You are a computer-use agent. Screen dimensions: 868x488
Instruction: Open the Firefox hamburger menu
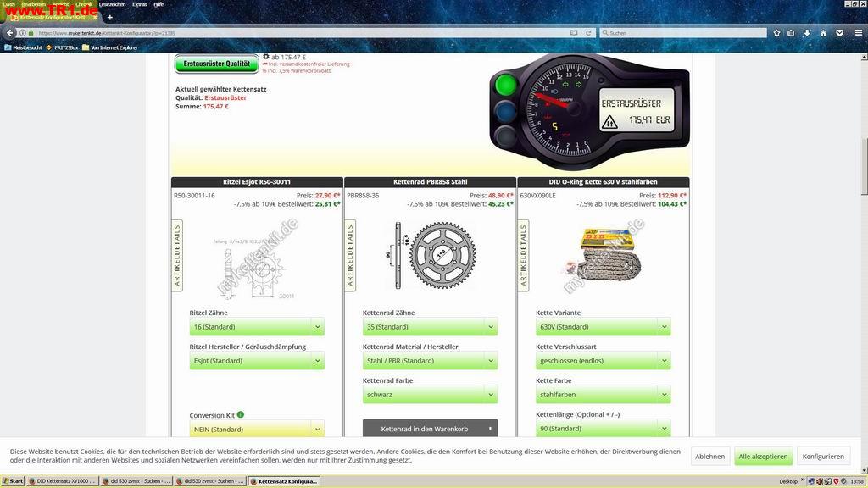coord(858,33)
